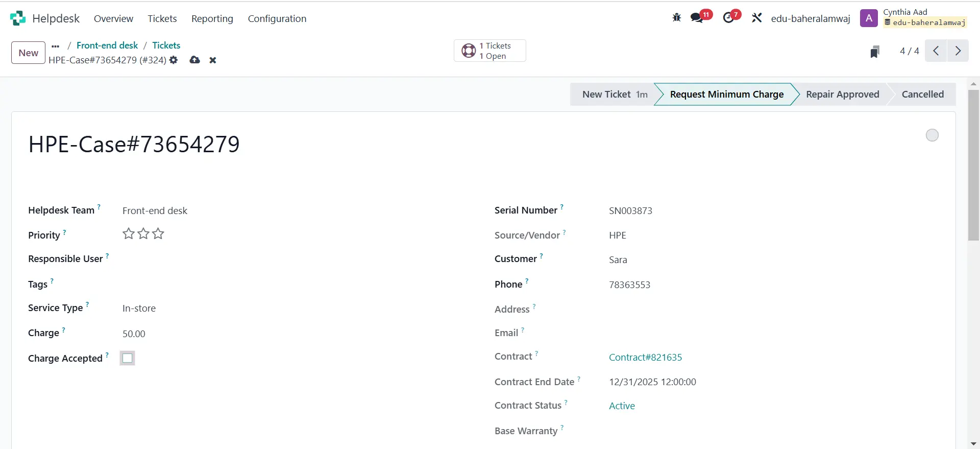Select Request Minimum Charge stage
The image size is (980, 449).
coord(726,94)
